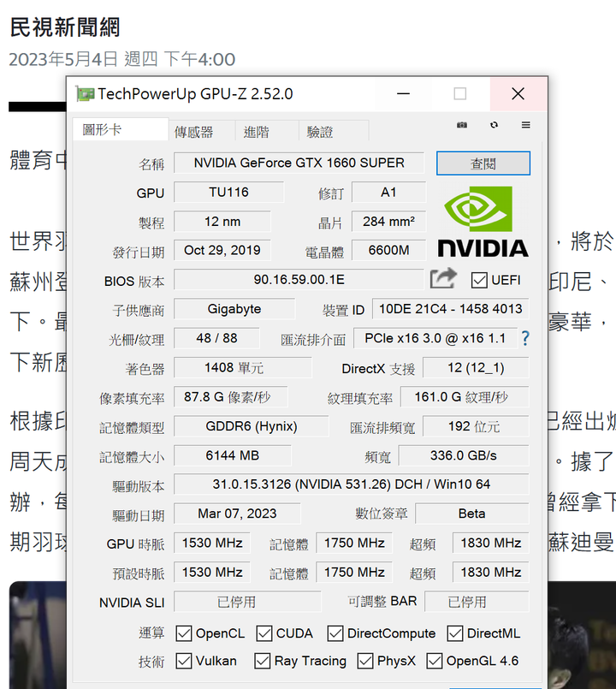The width and height of the screenshot is (616, 689).
Task: Toggle the OpenGL 4.6 checkbox
Action: (435, 661)
